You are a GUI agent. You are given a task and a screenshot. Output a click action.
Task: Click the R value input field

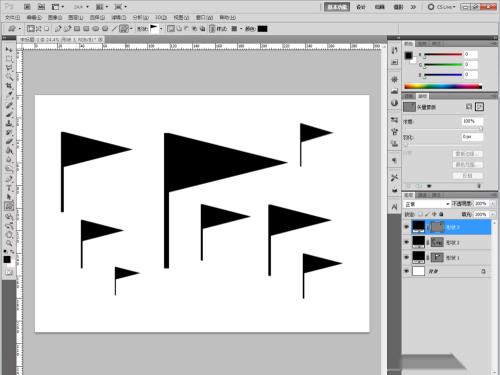[x=471, y=54]
